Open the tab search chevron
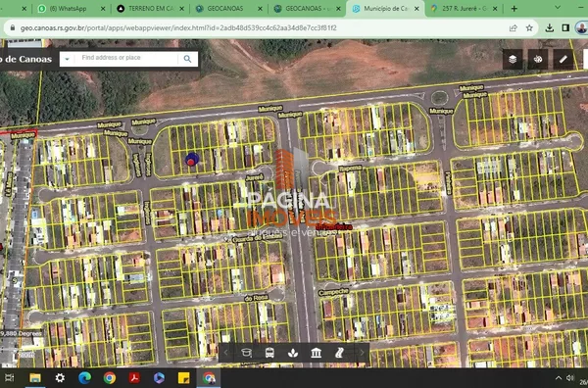 tap(558, 8)
